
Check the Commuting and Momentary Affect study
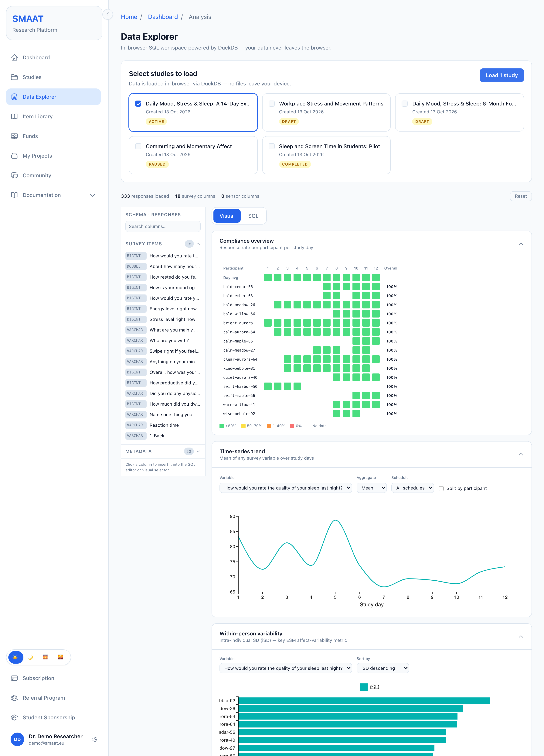coord(138,146)
